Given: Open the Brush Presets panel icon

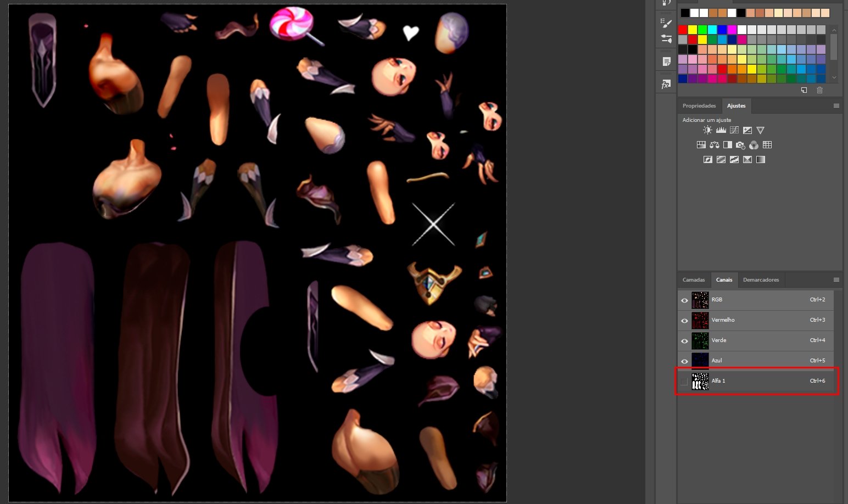Looking at the screenshot, I should click(666, 38).
